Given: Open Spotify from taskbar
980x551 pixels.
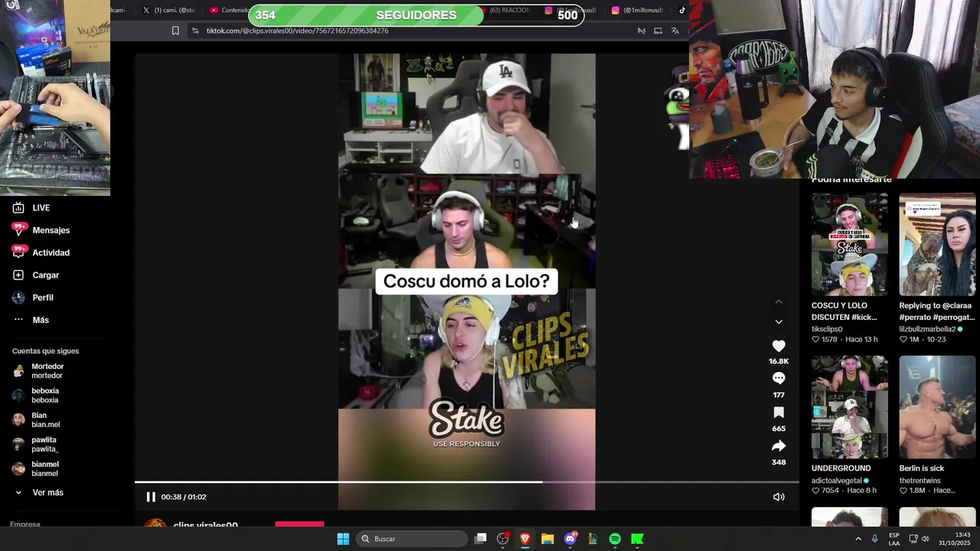Looking at the screenshot, I should pyautogui.click(x=615, y=539).
